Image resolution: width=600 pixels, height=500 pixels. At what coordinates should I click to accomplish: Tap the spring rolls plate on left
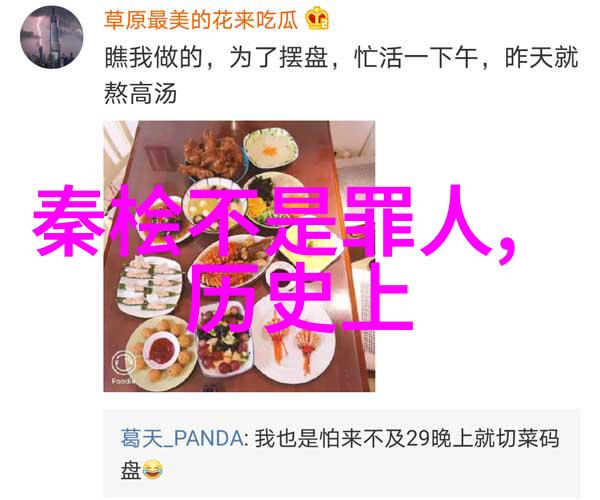148,284
